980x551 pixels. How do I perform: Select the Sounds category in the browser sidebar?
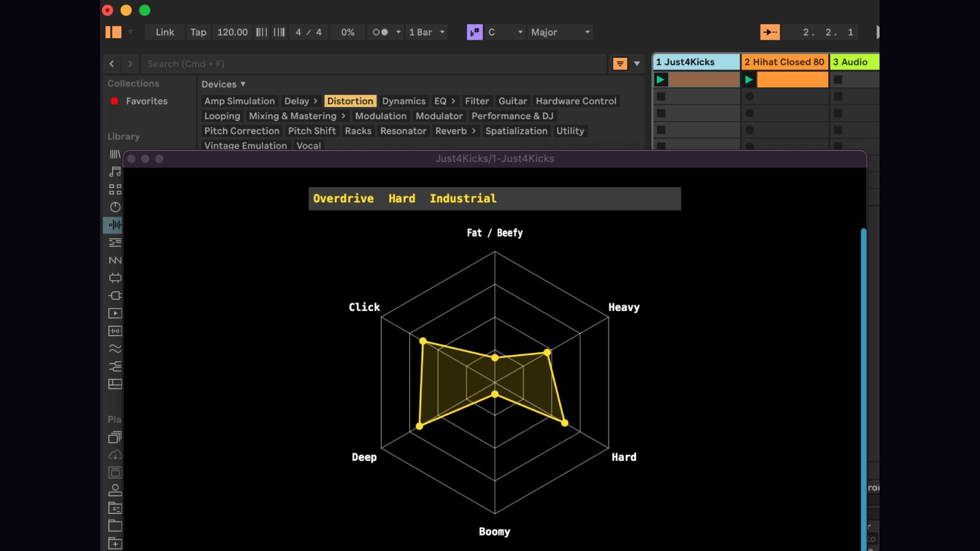115,171
